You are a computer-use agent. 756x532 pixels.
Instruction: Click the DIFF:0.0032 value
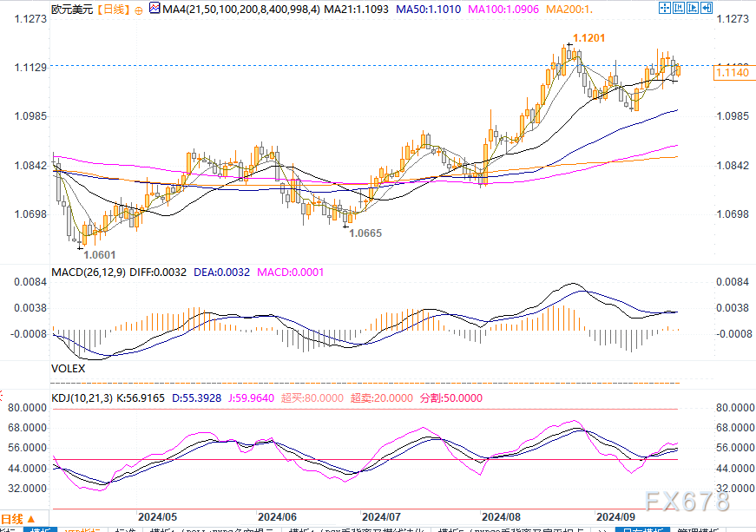pyautogui.click(x=158, y=273)
